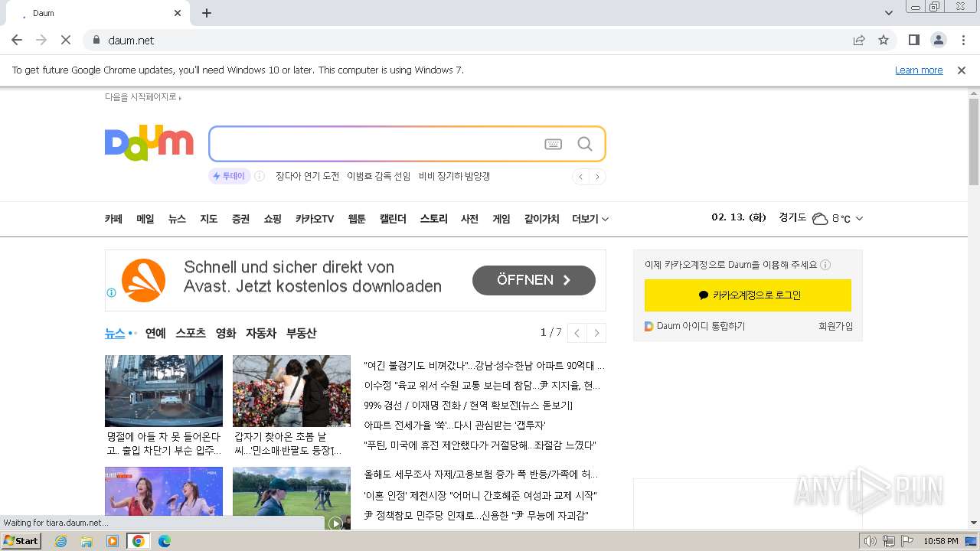Go to previous news page arrow
980x551 pixels.
tap(577, 333)
